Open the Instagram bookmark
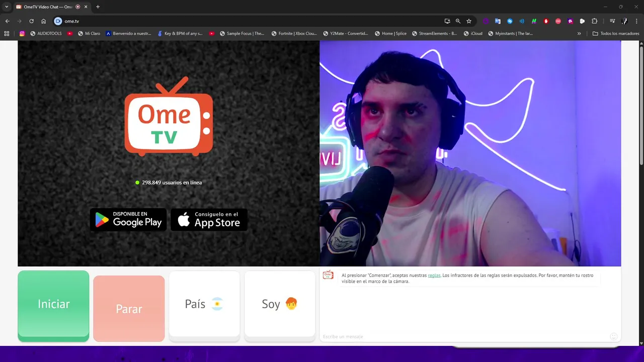Image resolution: width=644 pixels, height=362 pixels. (22, 34)
